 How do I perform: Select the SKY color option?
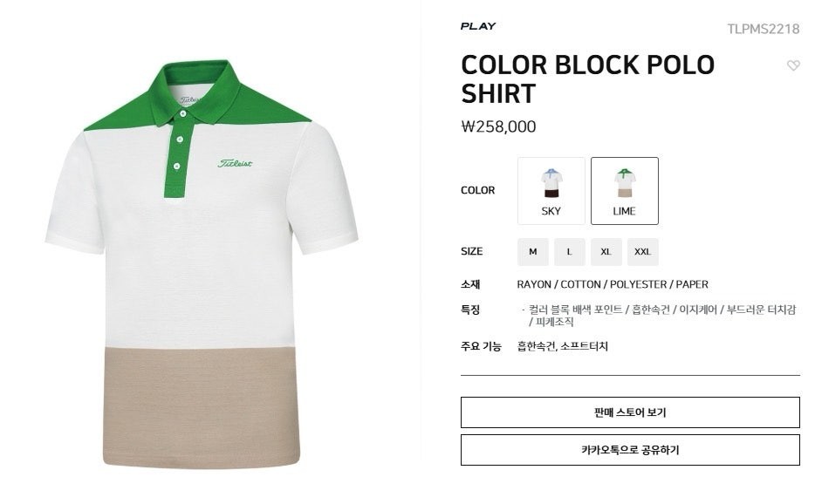click(x=551, y=191)
